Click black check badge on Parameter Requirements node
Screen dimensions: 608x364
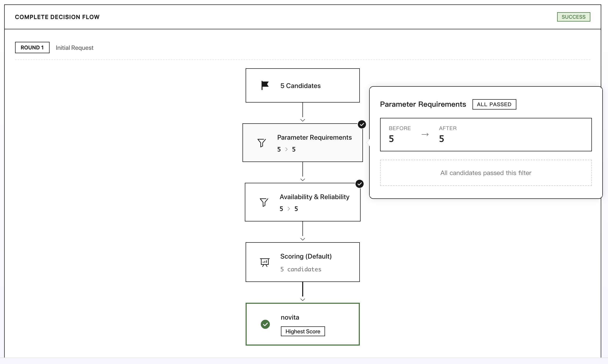362,125
